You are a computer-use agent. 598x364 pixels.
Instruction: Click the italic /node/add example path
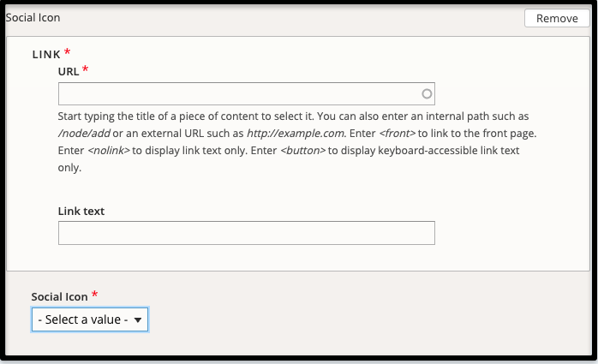pos(84,134)
